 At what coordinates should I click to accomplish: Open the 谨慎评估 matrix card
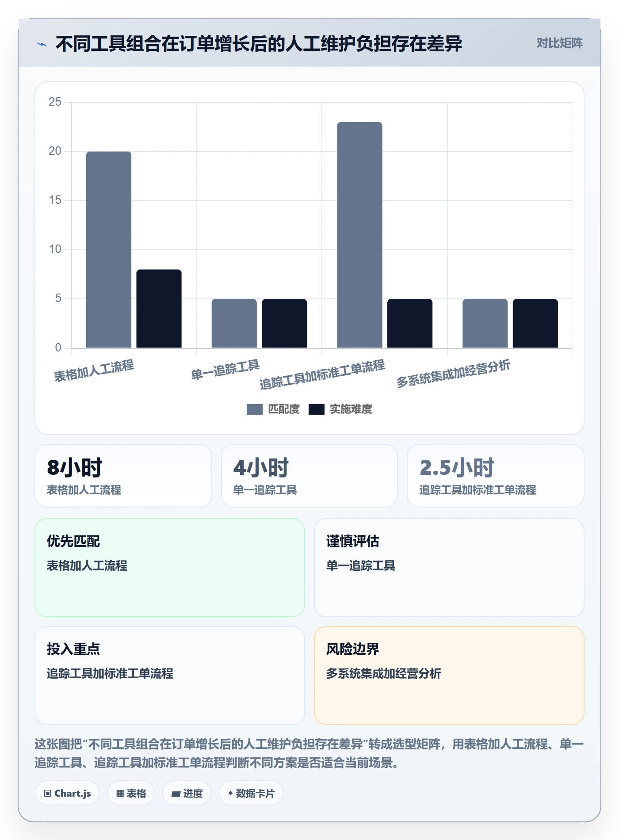pos(449,568)
